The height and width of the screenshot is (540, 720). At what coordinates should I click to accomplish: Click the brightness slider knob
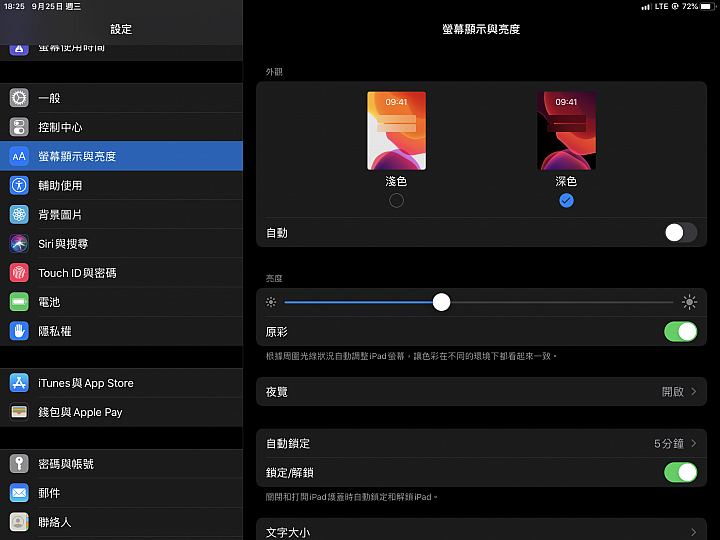coord(441,302)
